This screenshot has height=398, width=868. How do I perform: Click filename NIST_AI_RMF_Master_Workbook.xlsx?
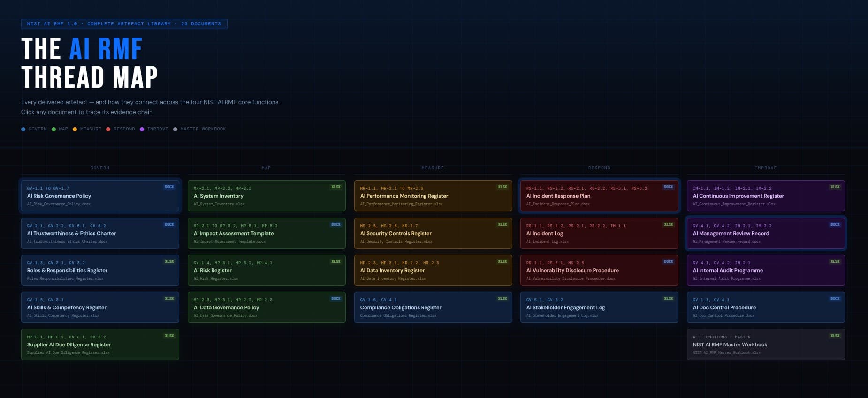click(726, 353)
